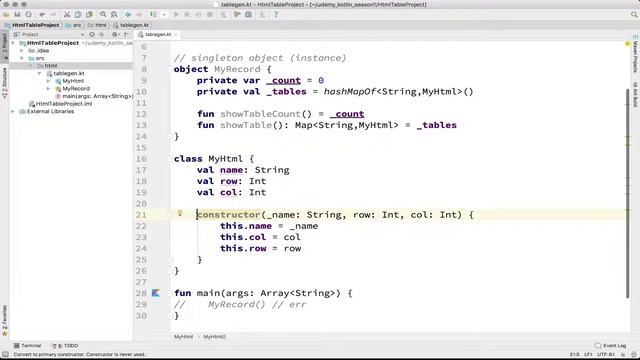Select main(args: Array<String>) in project tree
This screenshot has height=360, width=640.
(98, 96)
